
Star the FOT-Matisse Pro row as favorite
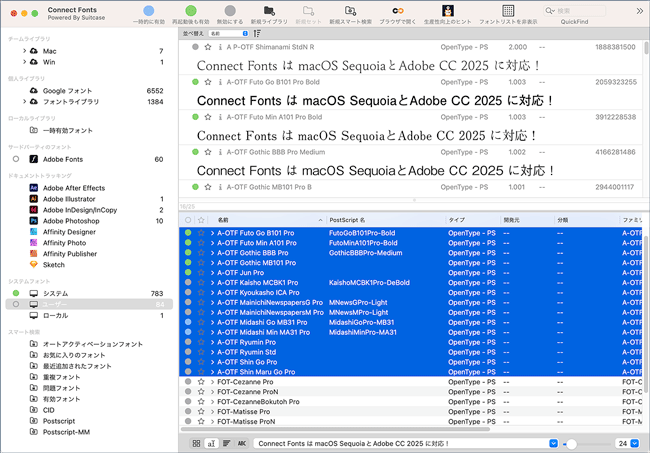point(201,412)
